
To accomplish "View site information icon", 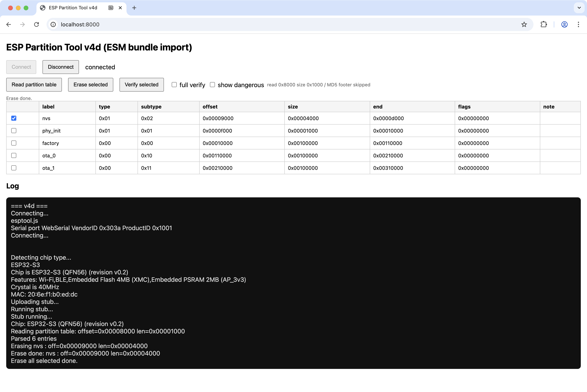I will (x=53, y=24).
